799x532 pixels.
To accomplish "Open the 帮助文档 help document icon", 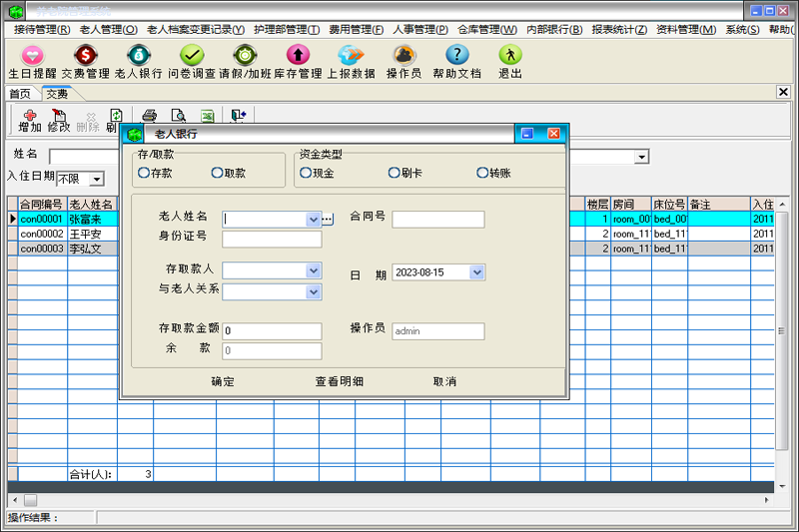I will click(x=457, y=62).
